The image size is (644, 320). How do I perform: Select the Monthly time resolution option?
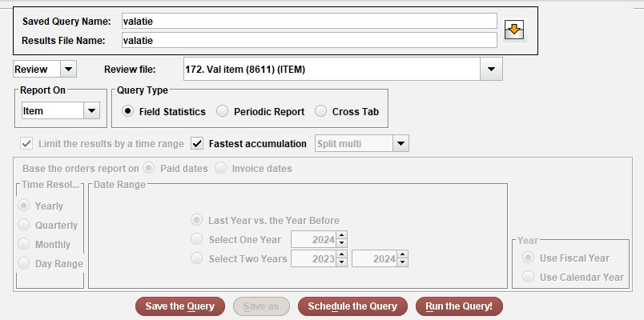(24, 244)
